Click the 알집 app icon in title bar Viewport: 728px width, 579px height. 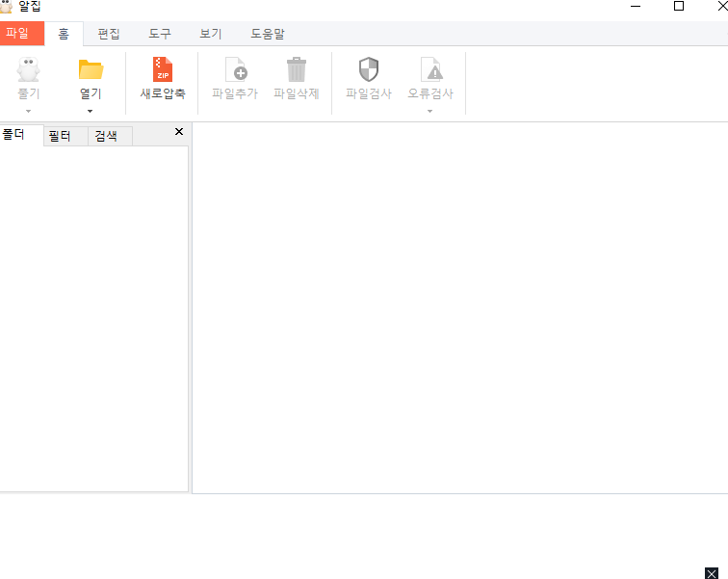(6, 6)
